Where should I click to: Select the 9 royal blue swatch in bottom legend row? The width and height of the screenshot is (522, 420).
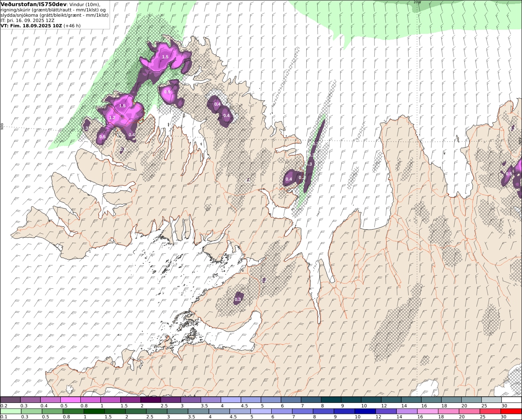[344, 411]
